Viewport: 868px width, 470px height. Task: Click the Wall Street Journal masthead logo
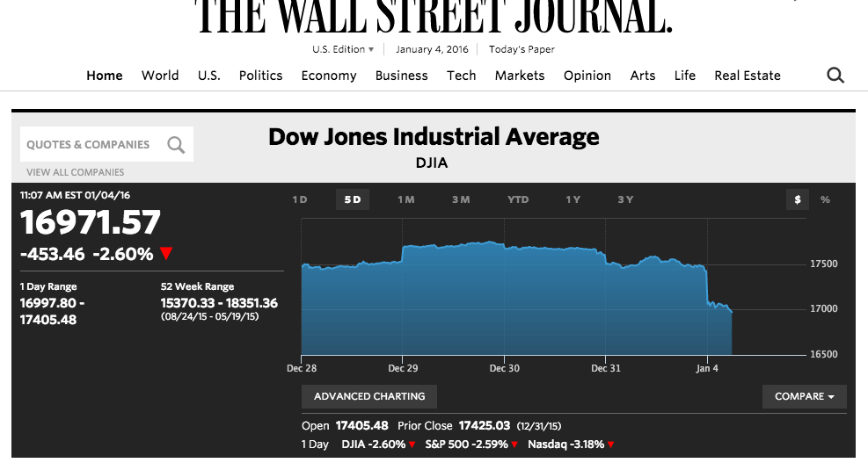(x=434, y=16)
